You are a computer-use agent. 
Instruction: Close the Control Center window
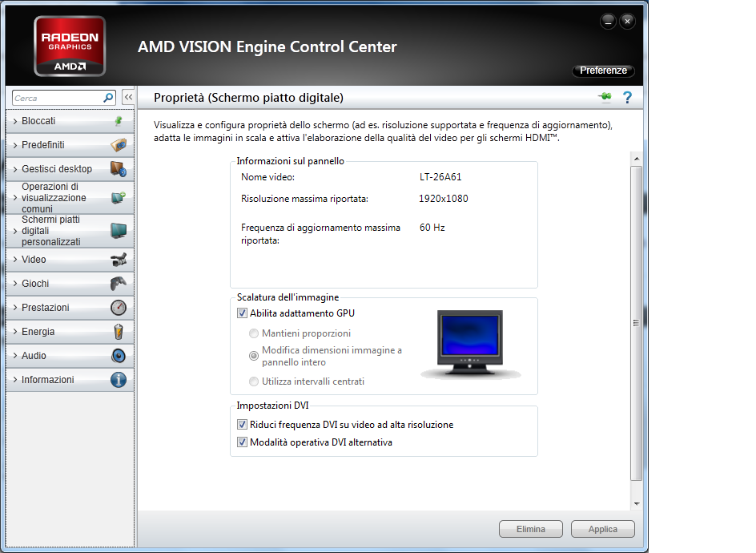pyautogui.click(x=627, y=21)
